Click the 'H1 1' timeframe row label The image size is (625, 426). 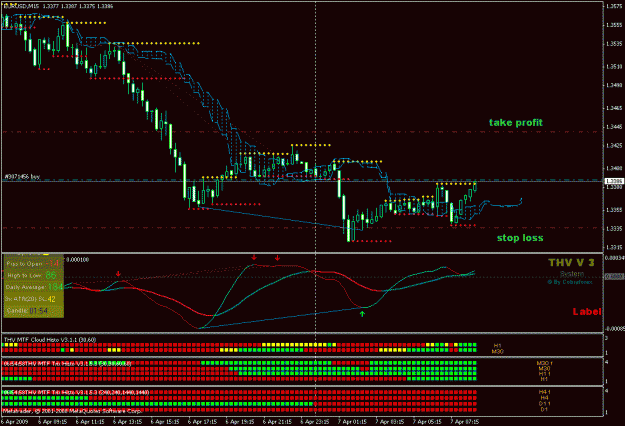coord(544,374)
